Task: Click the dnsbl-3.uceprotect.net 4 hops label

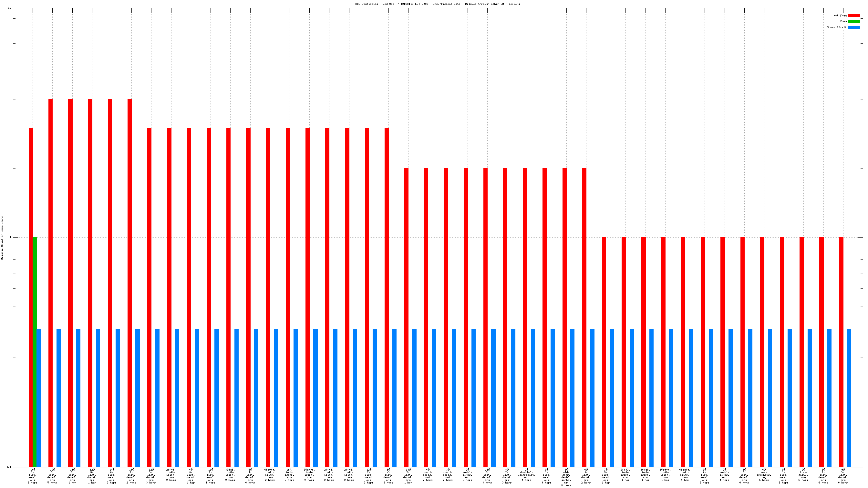Action: tap(527, 475)
